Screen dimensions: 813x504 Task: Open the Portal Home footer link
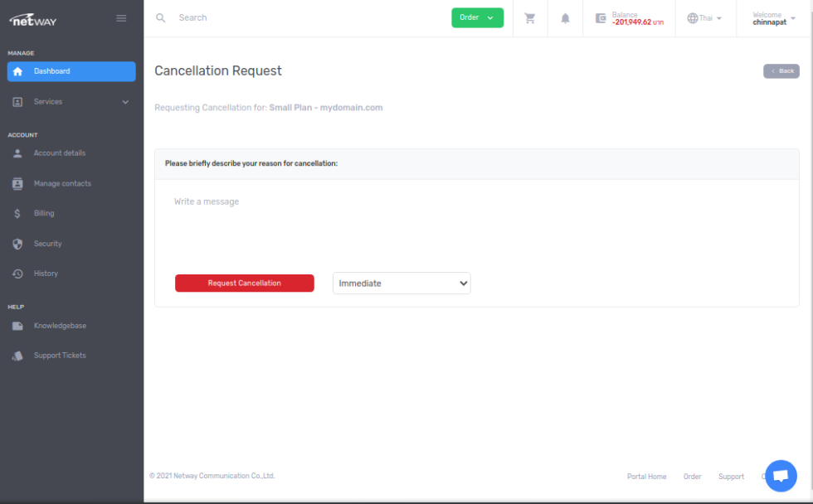tap(646, 477)
